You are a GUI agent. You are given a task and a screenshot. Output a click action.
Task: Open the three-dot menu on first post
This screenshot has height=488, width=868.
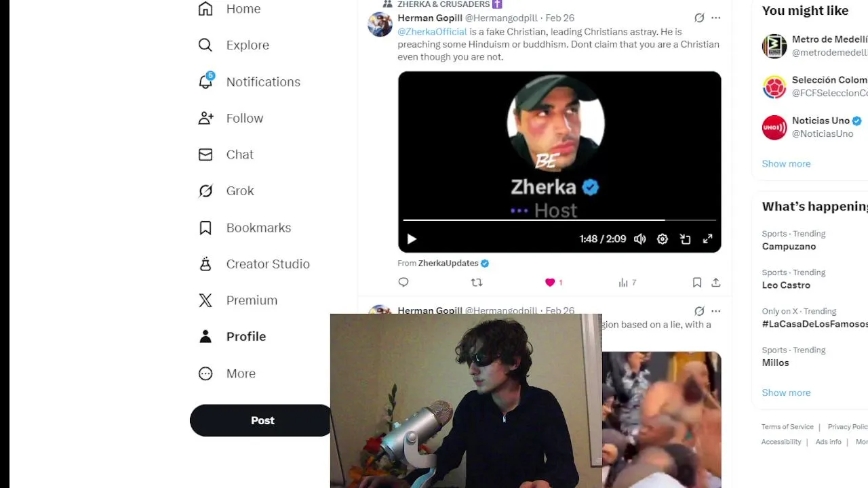715,18
